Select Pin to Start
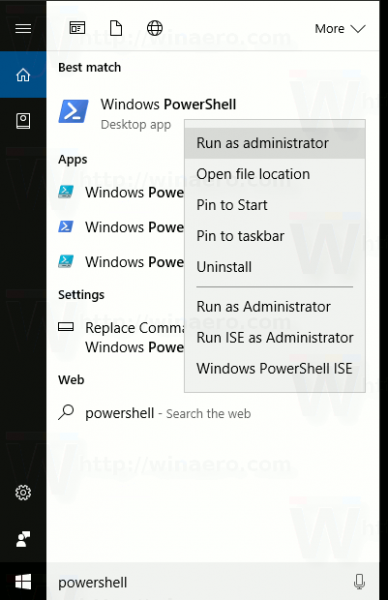Screen dimensions: 388x600 coord(275,205)
